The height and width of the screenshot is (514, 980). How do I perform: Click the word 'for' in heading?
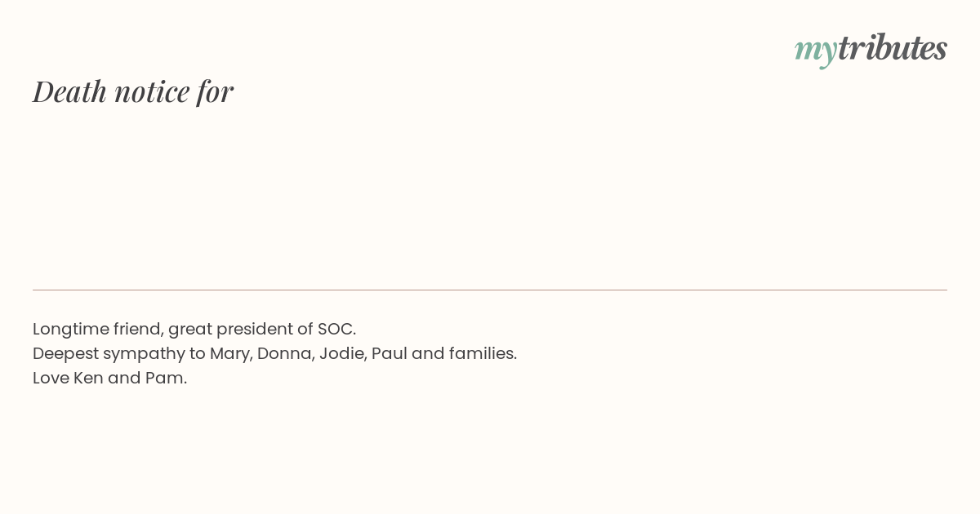pyautogui.click(x=215, y=91)
